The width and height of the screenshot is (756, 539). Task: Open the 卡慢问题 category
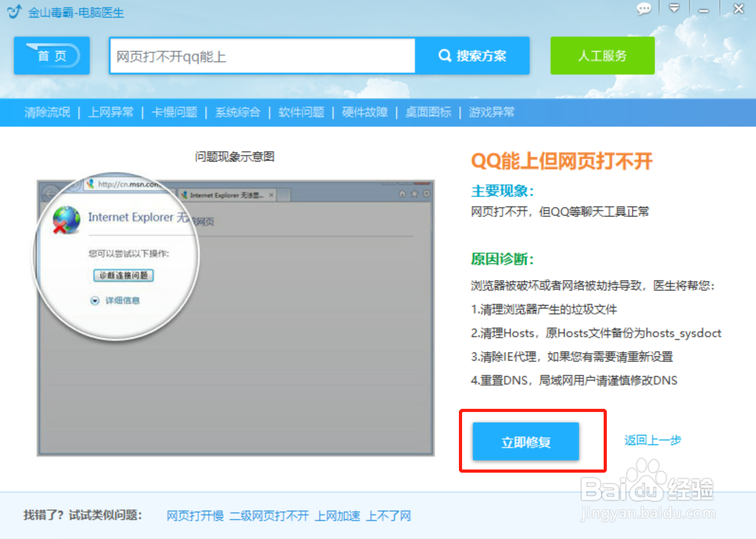pyautogui.click(x=174, y=112)
